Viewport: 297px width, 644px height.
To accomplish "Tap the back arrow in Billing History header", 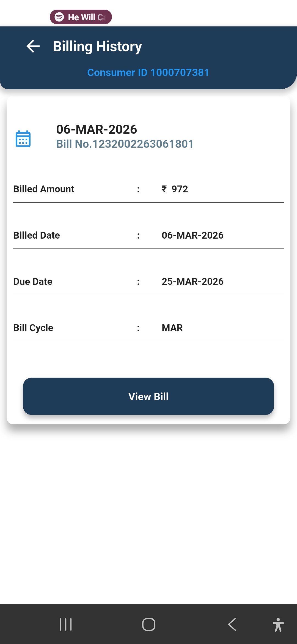I will (x=33, y=46).
